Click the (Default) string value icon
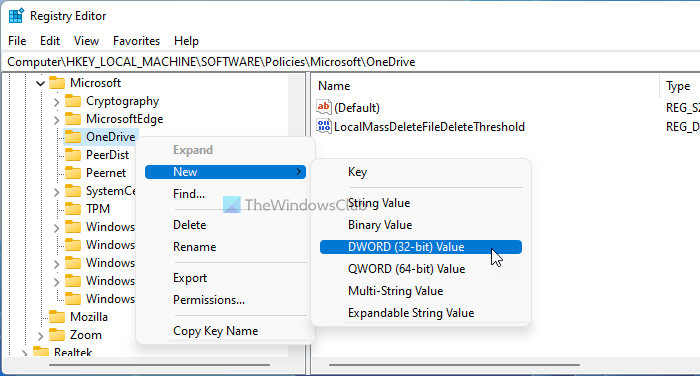 click(324, 107)
